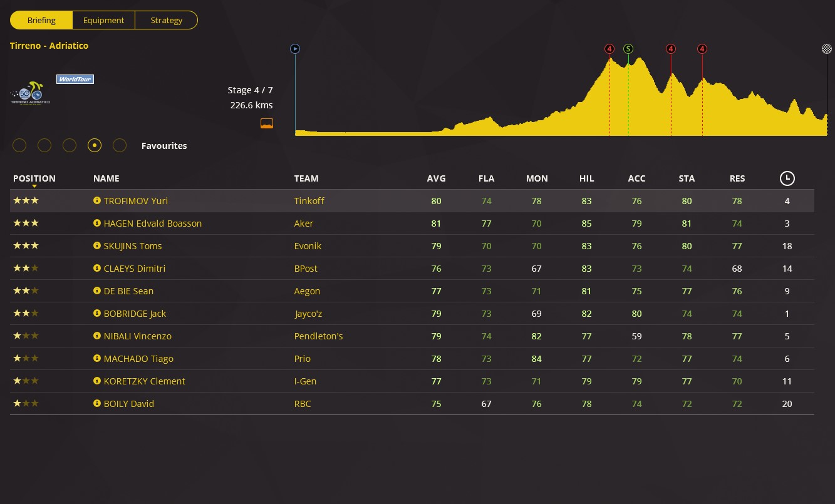Select third category 4 climb marker

(702, 49)
